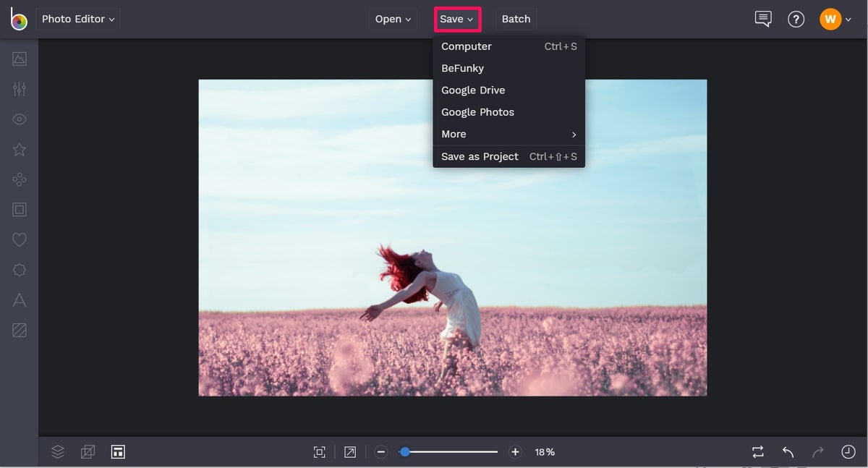Click the Undo arrow
This screenshot has height=468, width=868.
(788, 451)
